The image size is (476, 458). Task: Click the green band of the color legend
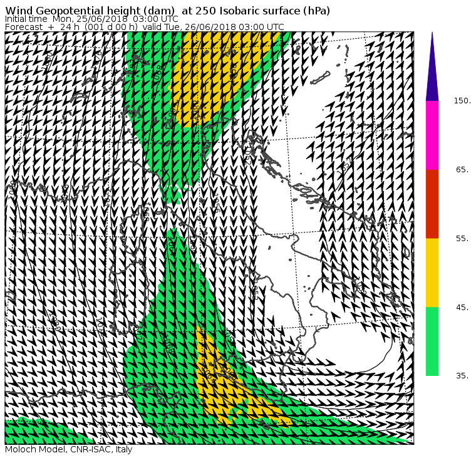(432, 341)
